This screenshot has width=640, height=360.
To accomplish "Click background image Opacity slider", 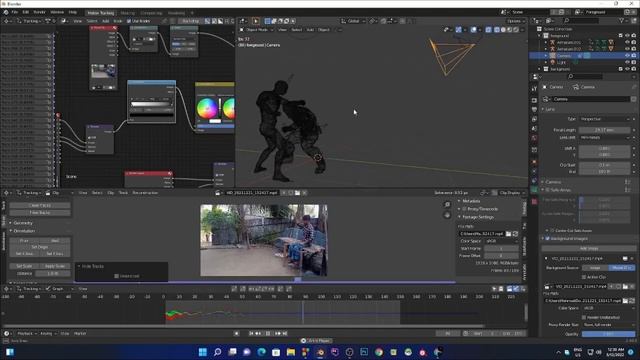I will point(608,334).
